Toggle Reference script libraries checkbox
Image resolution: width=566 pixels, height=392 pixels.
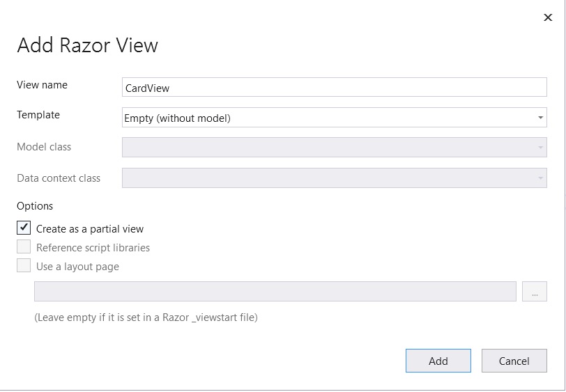pyautogui.click(x=24, y=247)
